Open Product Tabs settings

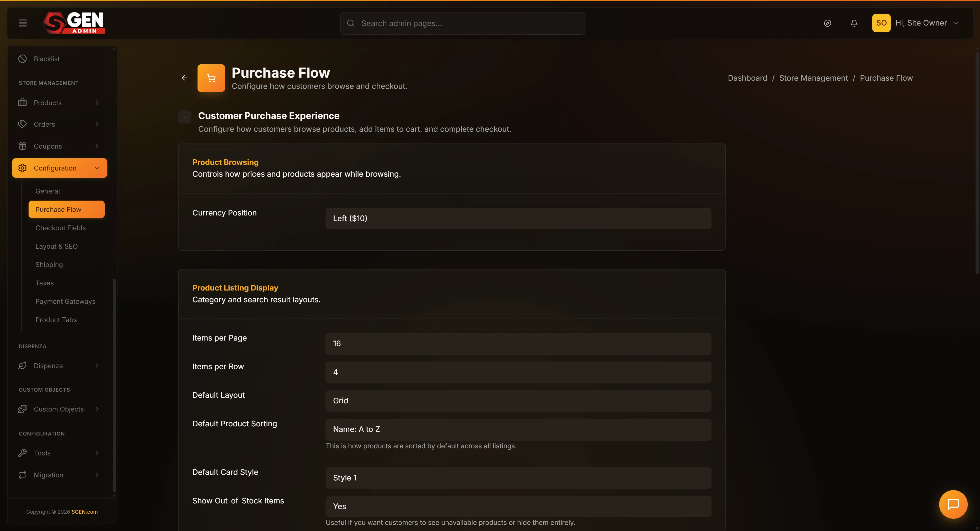click(56, 320)
